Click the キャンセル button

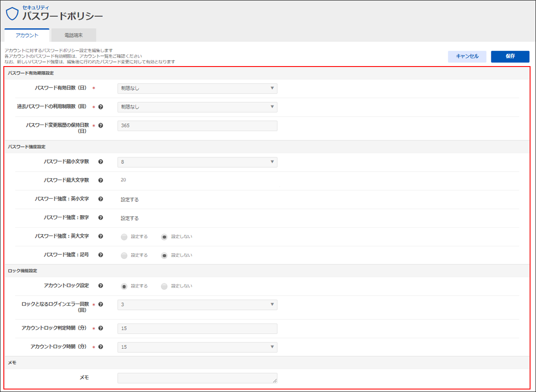467,56
